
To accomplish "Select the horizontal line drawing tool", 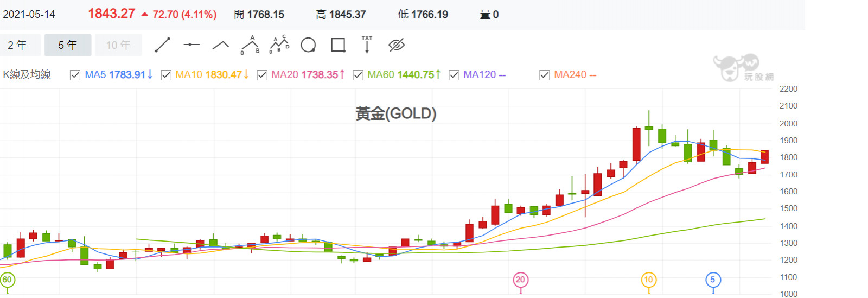I will pyautogui.click(x=192, y=45).
